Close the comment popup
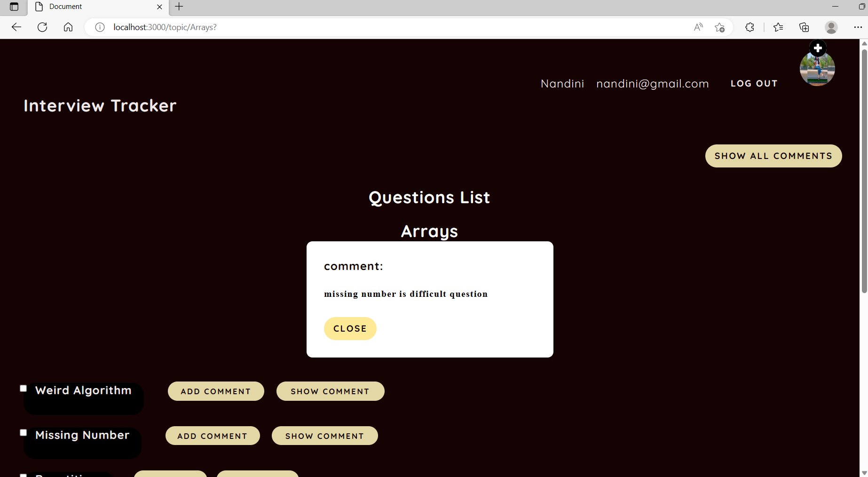868x477 pixels. [x=350, y=328]
